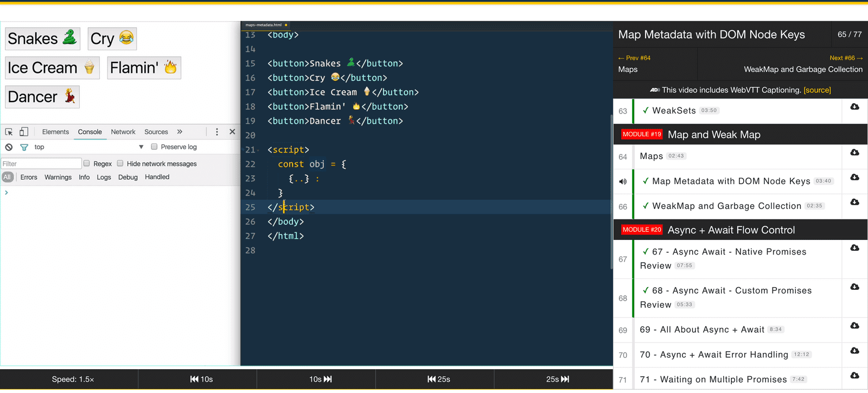The width and height of the screenshot is (868, 393).
Task: Expand more DevTools tabs chevron
Action: click(x=180, y=132)
